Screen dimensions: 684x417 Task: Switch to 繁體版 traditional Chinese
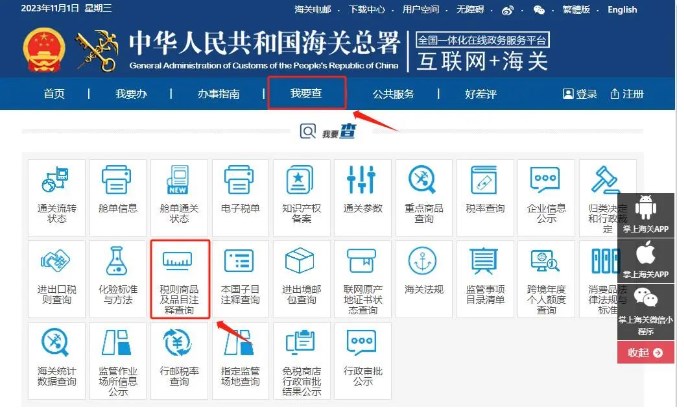[576, 10]
